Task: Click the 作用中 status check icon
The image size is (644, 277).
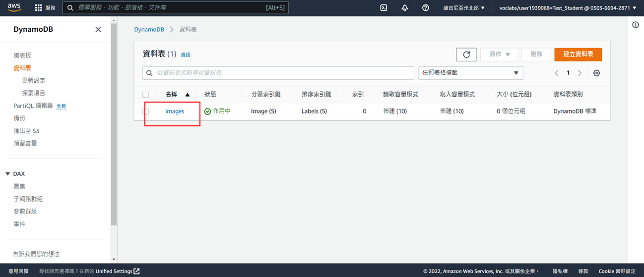Action: click(208, 111)
